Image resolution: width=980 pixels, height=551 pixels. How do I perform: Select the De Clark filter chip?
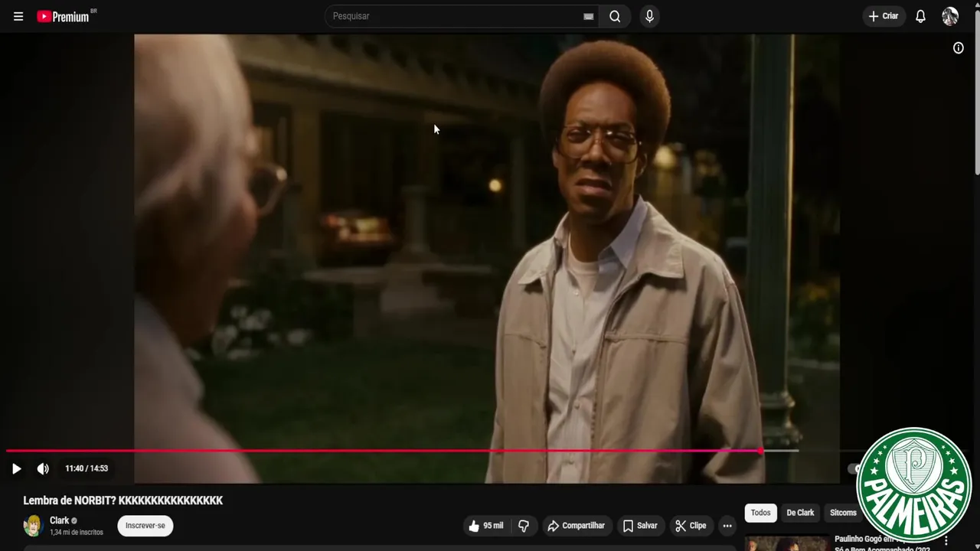800,513
